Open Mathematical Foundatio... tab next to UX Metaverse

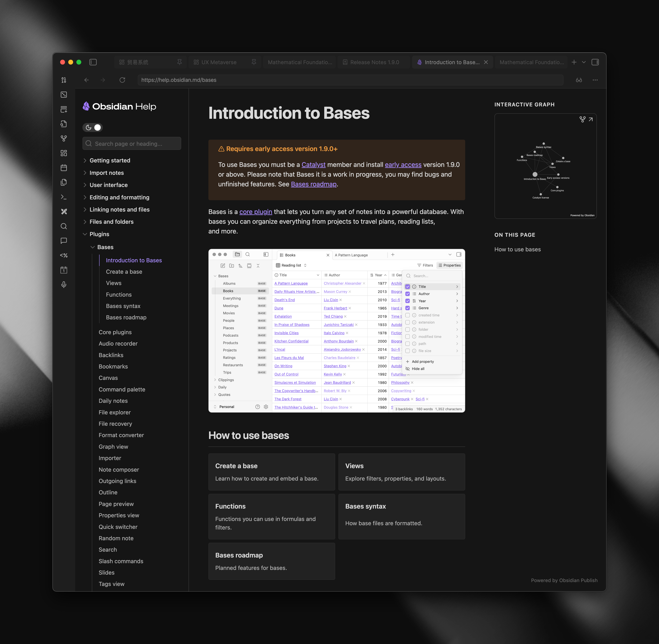point(299,62)
